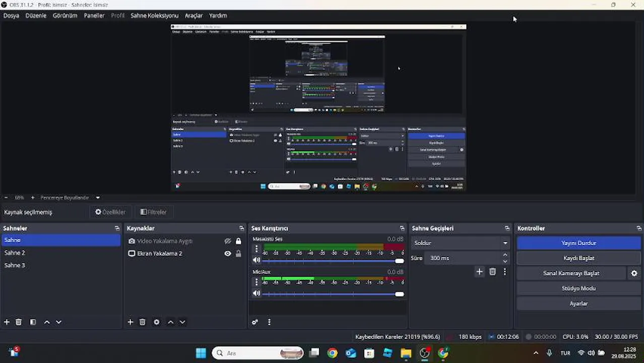Open Soldur transition dropdown

pyautogui.click(x=461, y=243)
